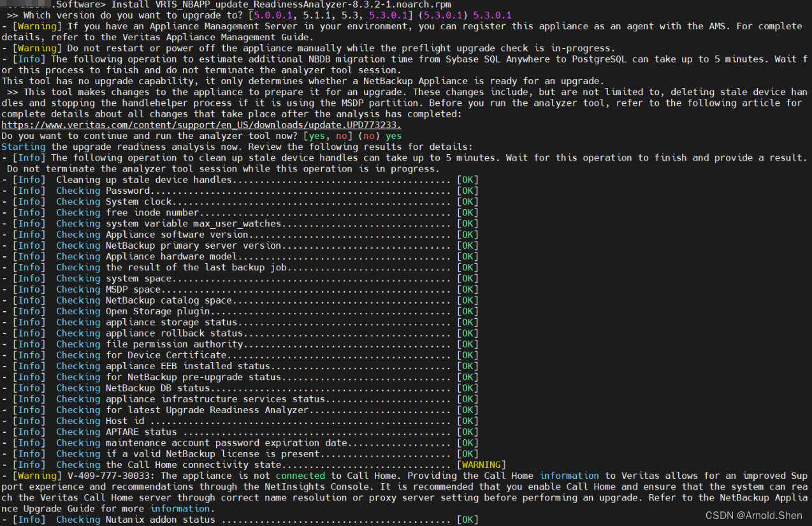Click 'Checking for latest Upgrade Readiness Analyzer' line
The width and height of the screenshot is (812, 526).
pyautogui.click(x=240, y=410)
